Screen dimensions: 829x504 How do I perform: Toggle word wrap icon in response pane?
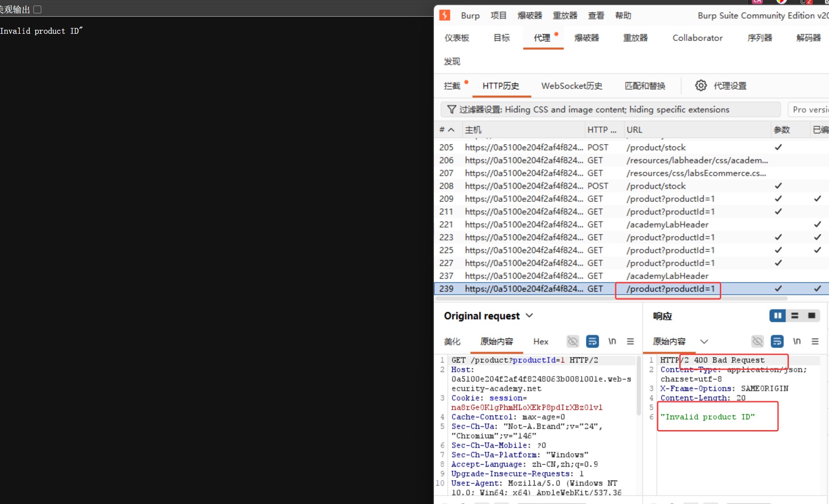(777, 341)
